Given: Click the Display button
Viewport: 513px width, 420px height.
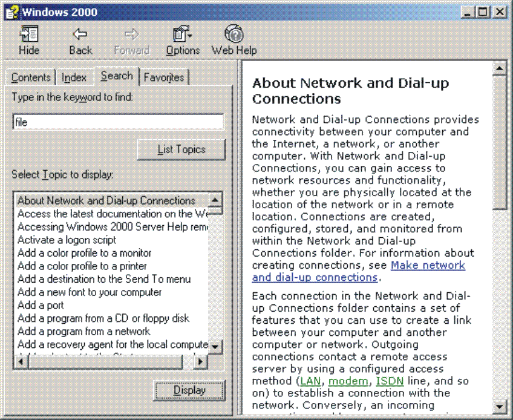Looking at the screenshot, I should [189, 390].
